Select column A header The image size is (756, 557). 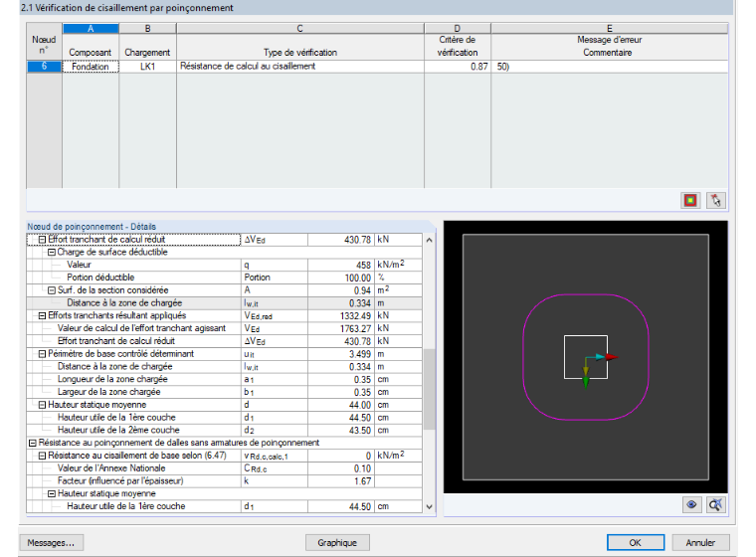click(91, 29)
